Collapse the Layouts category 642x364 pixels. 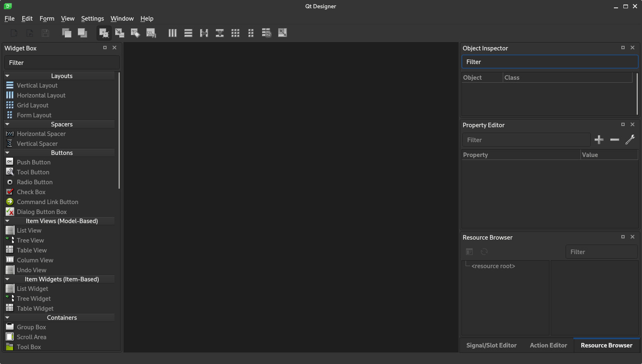[7, 76]
